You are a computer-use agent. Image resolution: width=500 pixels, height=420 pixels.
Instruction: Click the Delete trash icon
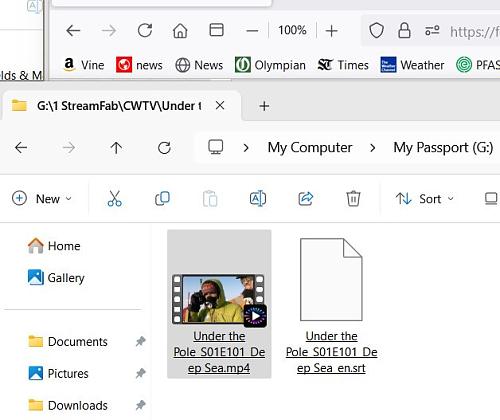pos(353,199)
